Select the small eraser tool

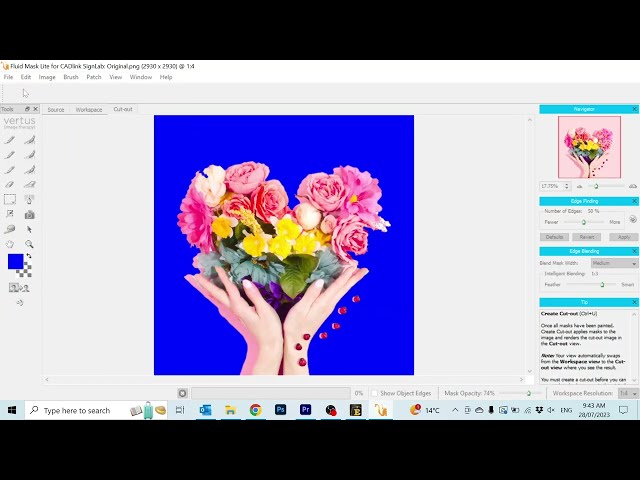(10, 184)
